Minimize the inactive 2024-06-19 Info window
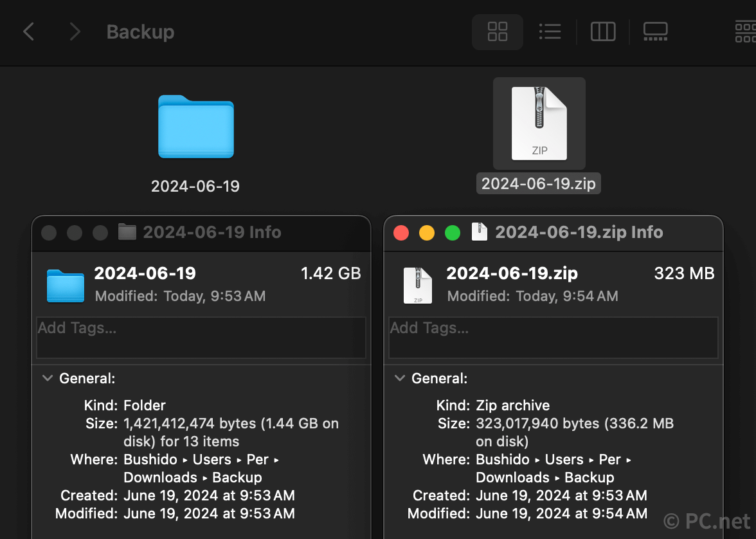The image size is (756, 539). tap(75, 233)
